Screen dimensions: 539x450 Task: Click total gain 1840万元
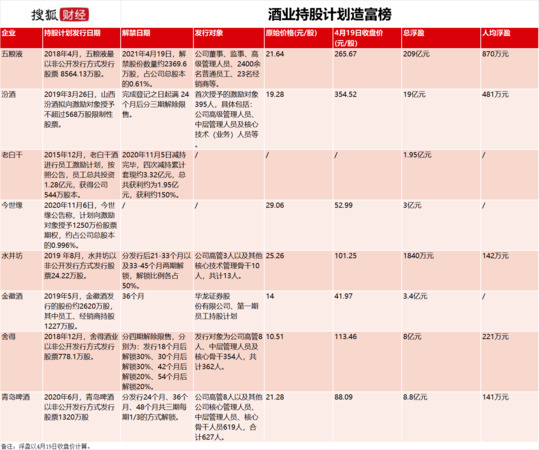(x=418, y=256)
